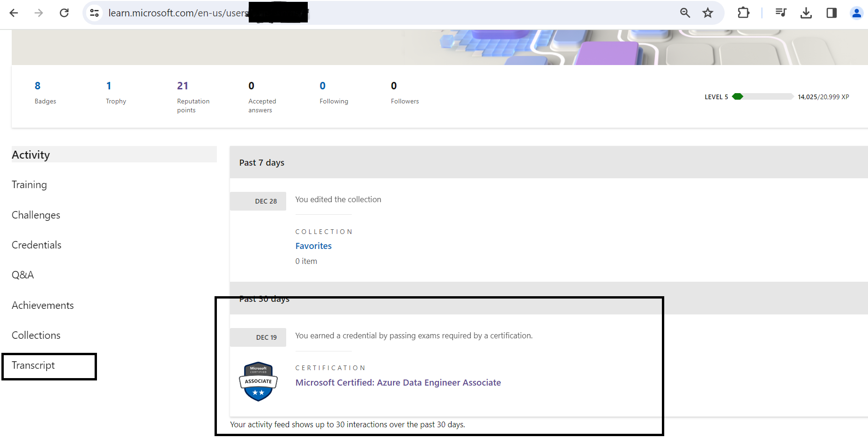Open the Transcript section
868x438 pixels.
(x=33, y=365)
